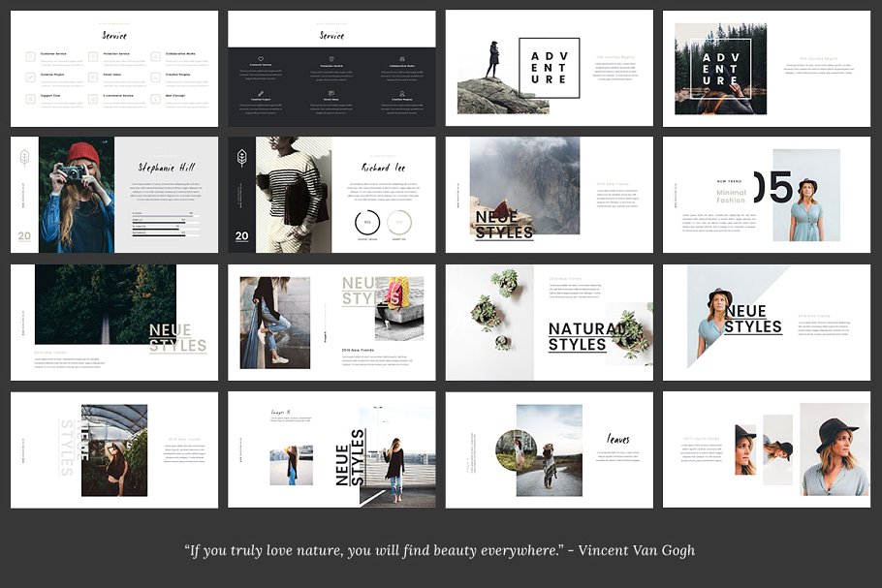Image resolution: width=882 pixels, height=588 pixels.
Task: Click the leaf emblem on Richard Lee slide
Action: pyautogui.click(x=241, y=157)
